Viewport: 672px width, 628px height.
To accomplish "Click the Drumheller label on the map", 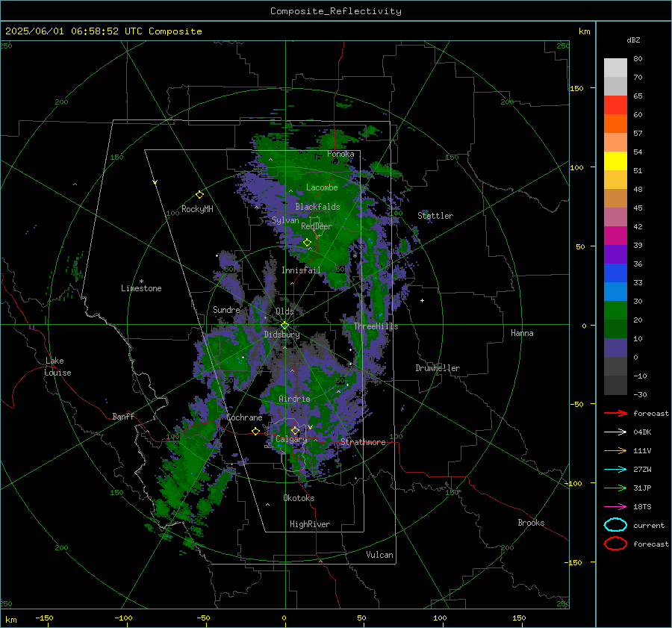I will click(438, 368).
